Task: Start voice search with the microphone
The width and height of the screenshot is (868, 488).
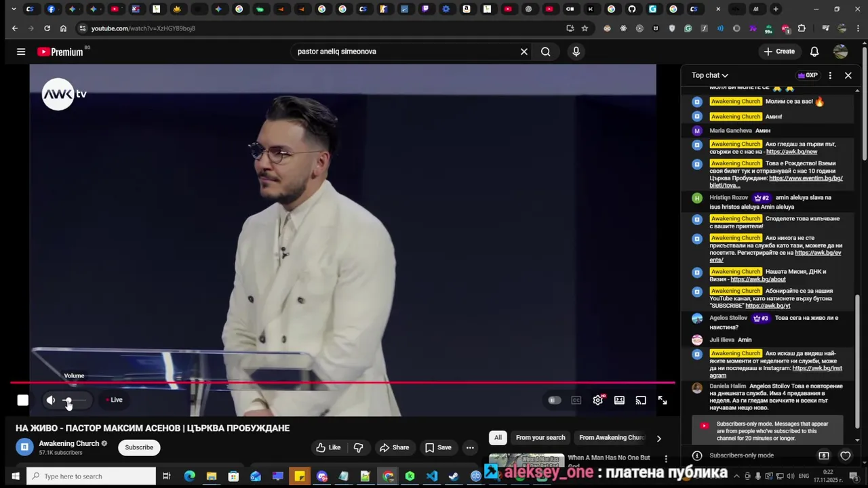Action: (576, 52)
